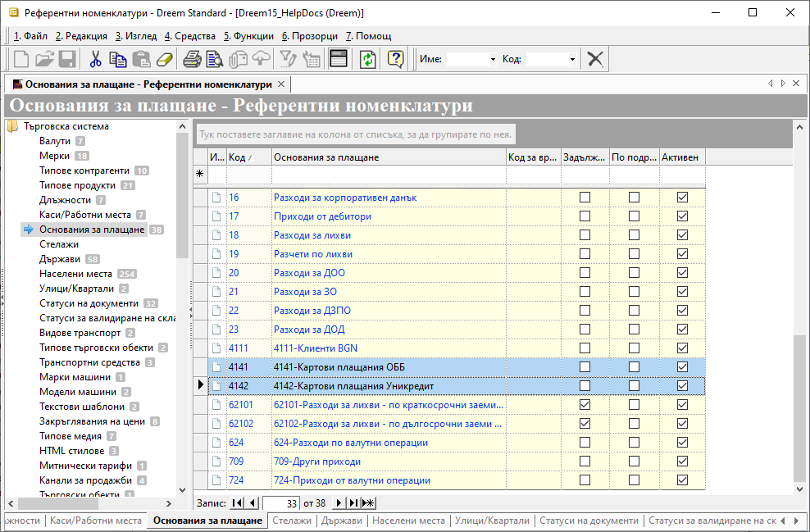
Task: Click the vertical scrollbar of the grid
Action: click(800, 410)
